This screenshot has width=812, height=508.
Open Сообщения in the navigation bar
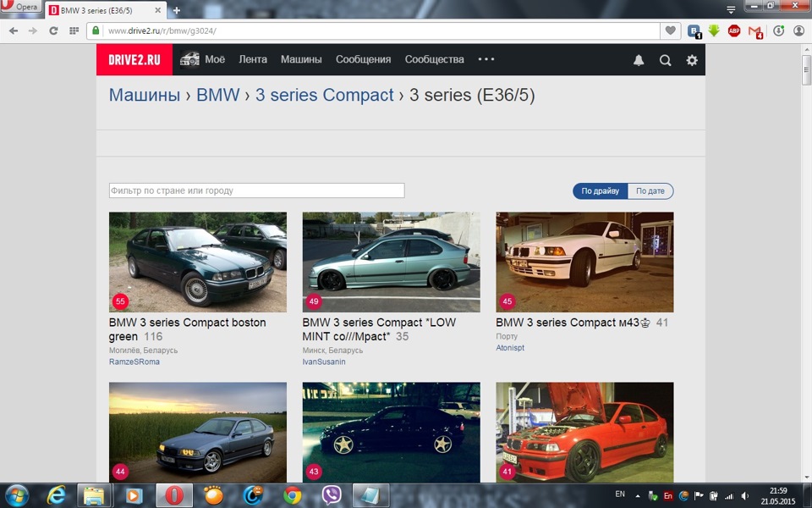(363, 59)
